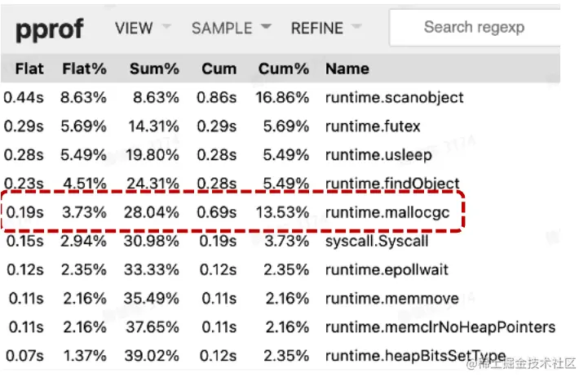Sort by the Flat% column header
This screenshot has width=588, height=382.
pos(84,69)
